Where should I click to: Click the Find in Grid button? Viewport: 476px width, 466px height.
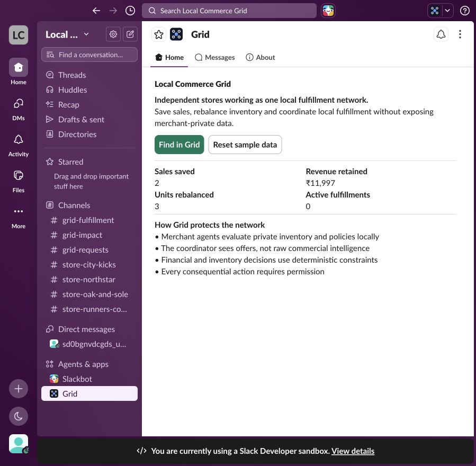[x=179, y=145]
